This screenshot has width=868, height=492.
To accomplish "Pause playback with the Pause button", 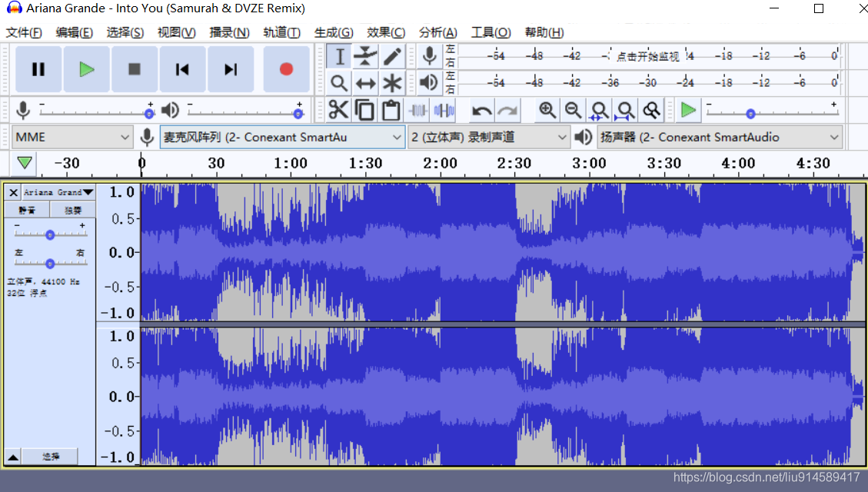I will [38, 69].
